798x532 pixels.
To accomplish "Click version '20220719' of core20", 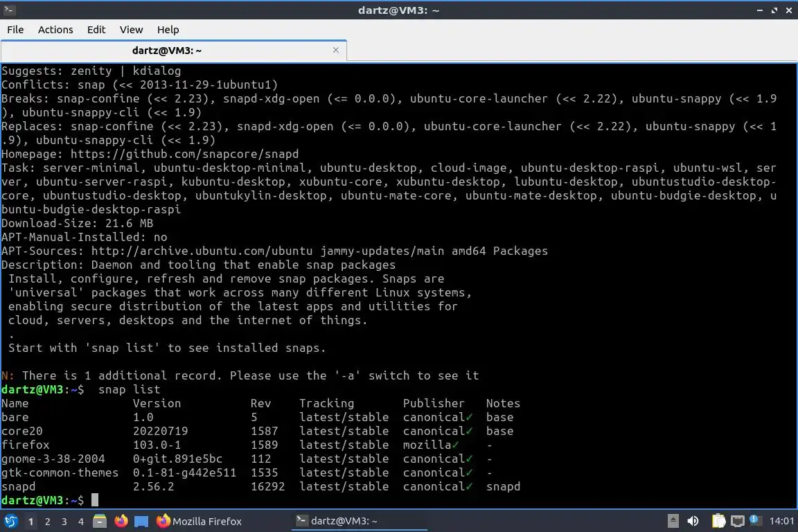I will tap(160, 431).
